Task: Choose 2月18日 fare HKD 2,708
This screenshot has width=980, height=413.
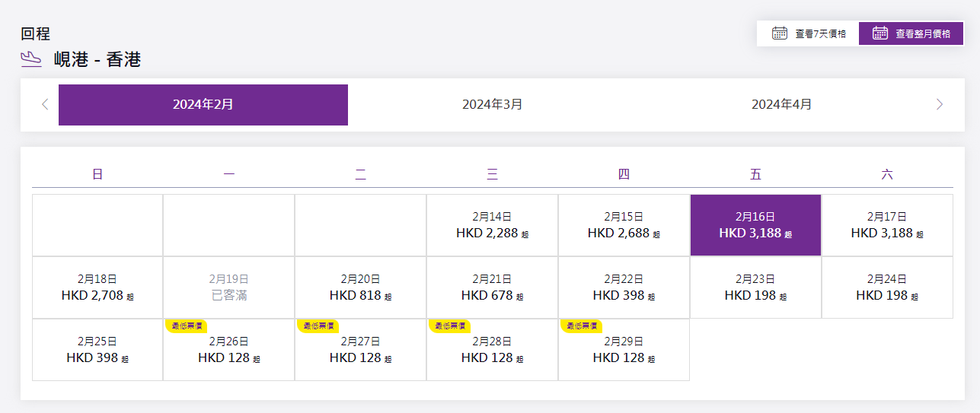Action: (x=97, y=288)
